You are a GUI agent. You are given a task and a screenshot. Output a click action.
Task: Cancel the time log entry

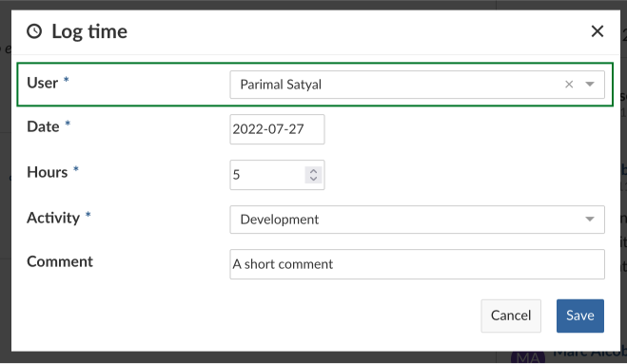pos(511,316)
